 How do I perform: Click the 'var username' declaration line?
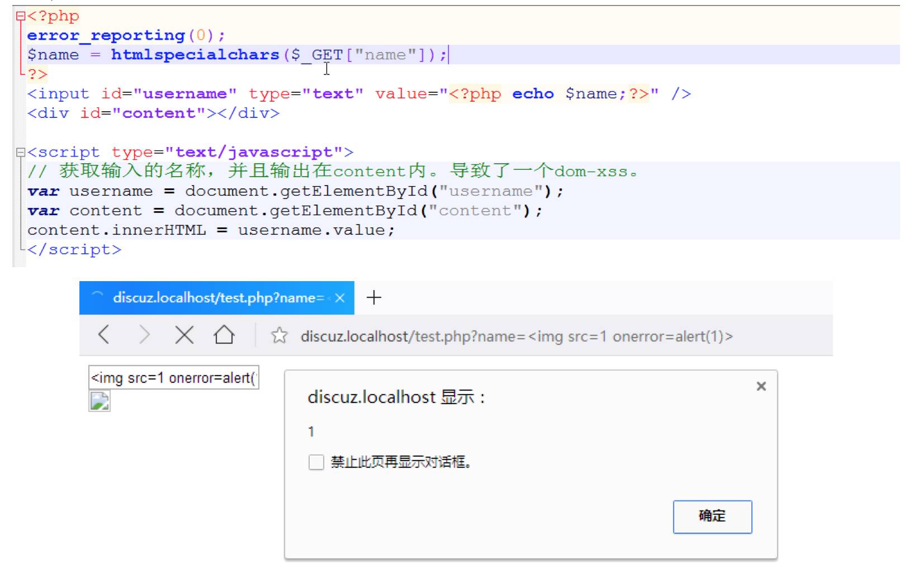296,191
